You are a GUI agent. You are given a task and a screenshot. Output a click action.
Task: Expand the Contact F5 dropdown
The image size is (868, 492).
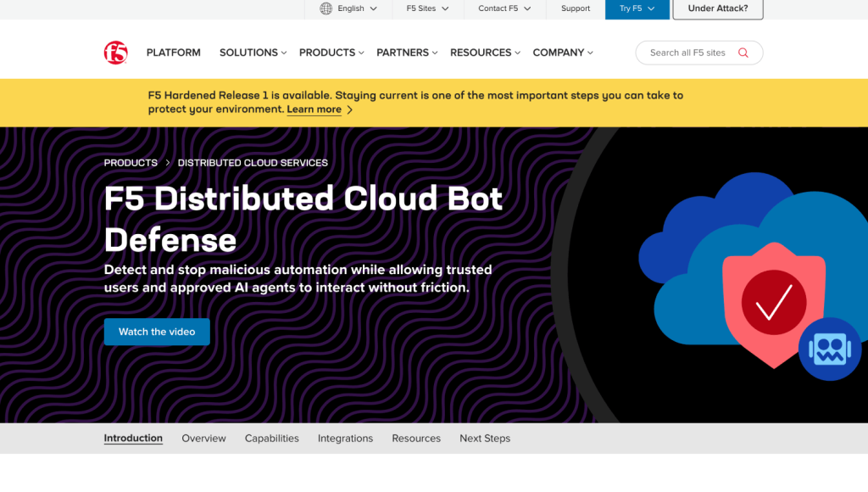[504, 8]
